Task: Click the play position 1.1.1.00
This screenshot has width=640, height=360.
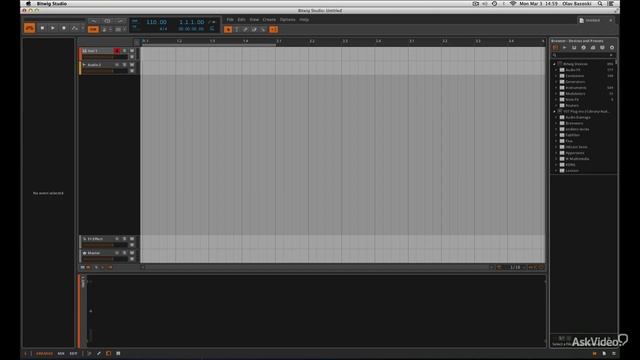Action: (x=191, y=22)
